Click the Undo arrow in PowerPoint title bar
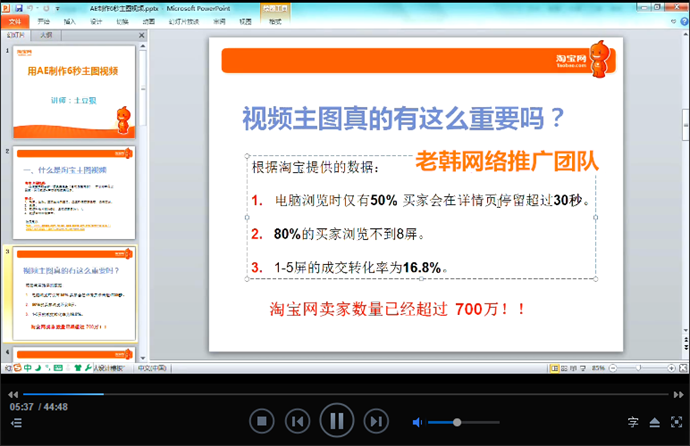The height and width of the screenshot is (446, 690). (x=30, y=8)
